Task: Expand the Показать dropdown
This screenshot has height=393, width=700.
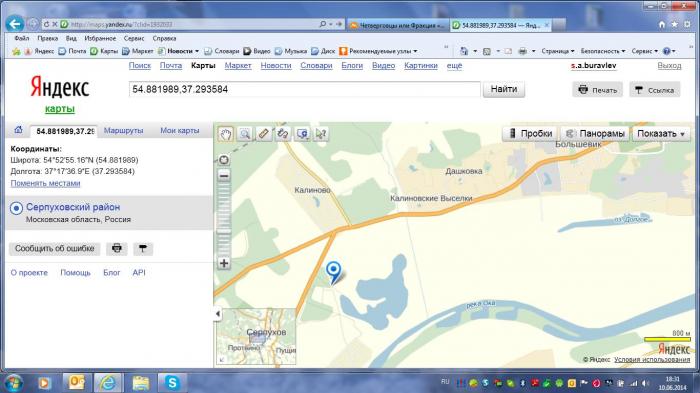Action: tap(661, 134)
